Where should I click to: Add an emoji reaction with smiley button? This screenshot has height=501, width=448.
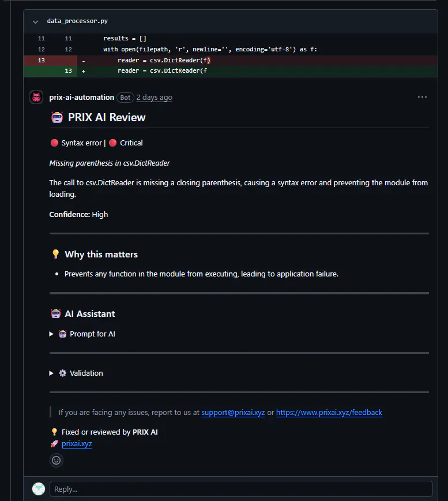click(57, 461)
